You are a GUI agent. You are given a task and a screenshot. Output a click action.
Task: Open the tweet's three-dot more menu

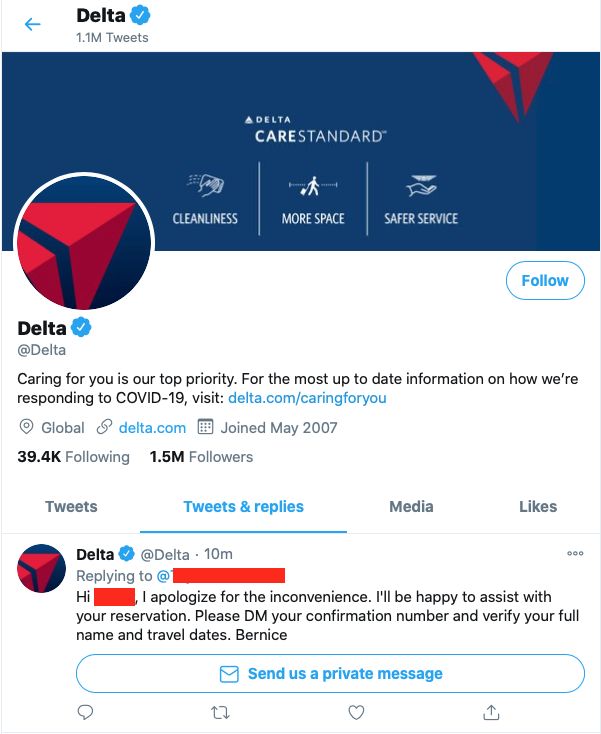pos(575,553)
